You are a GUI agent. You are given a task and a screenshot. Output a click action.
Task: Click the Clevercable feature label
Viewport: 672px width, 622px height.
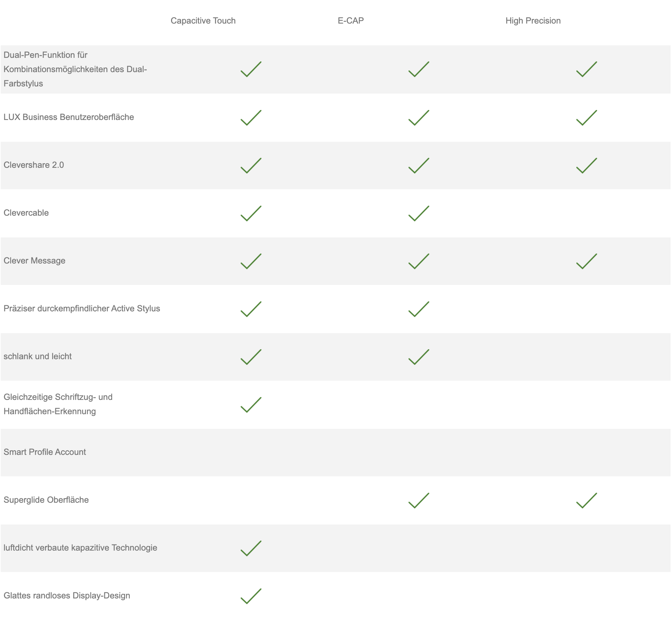26,213
